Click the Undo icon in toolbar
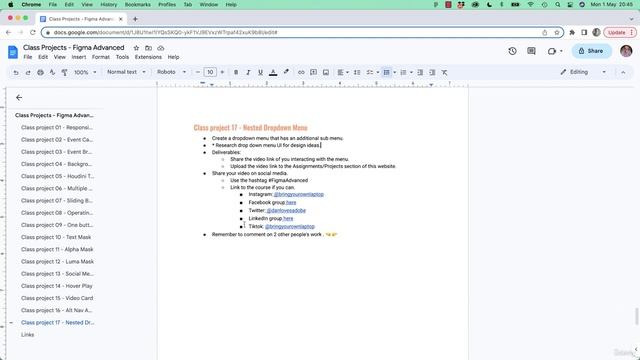The width and height of the screenshot is (640, 360). pyautogui.click(x=16, y=72)
